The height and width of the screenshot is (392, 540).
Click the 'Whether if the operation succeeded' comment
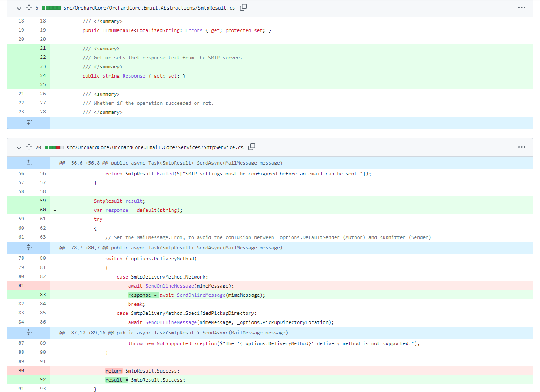tap(148, 103)
